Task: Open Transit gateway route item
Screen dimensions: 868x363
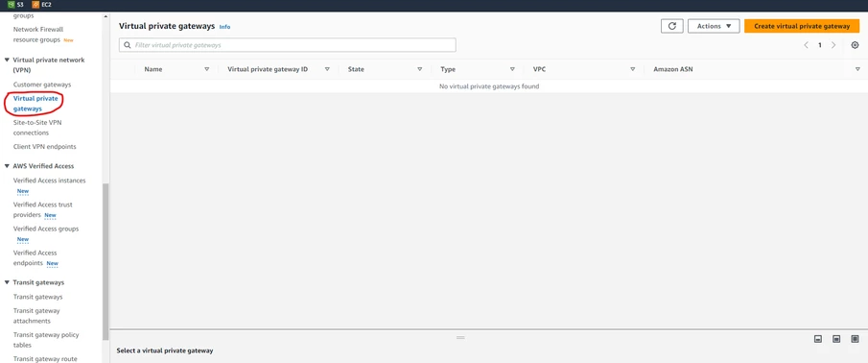Action: click(x=45, y=358)
